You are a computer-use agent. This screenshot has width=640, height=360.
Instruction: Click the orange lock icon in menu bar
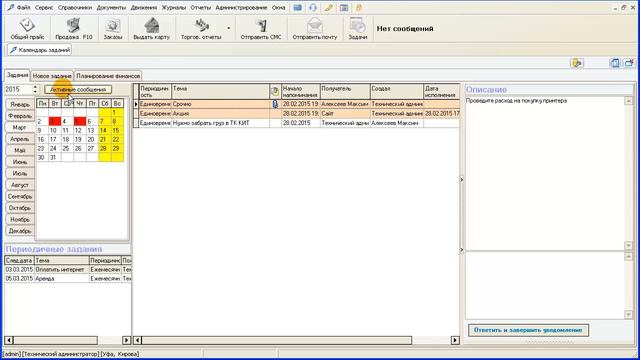pyautogui.click(x=359, y=7)
